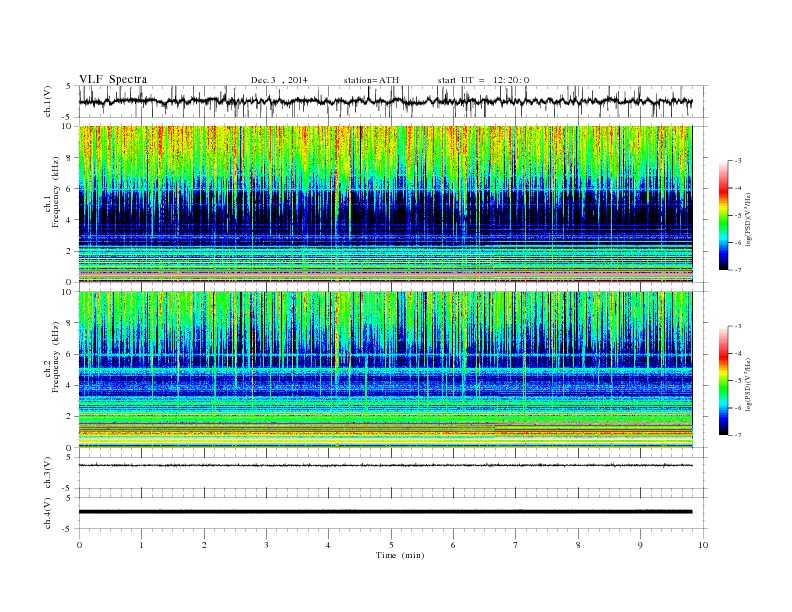Click the "1" minute tick label
The width and height of the screenshot is (792, 612).
pos(141,545)
